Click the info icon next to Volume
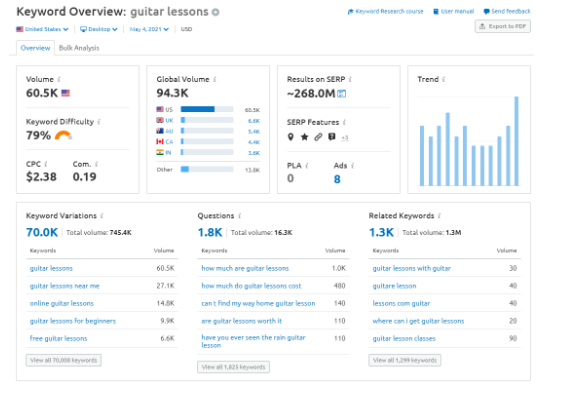The height and width of the screenshot is (398, 562). point(59,79)
